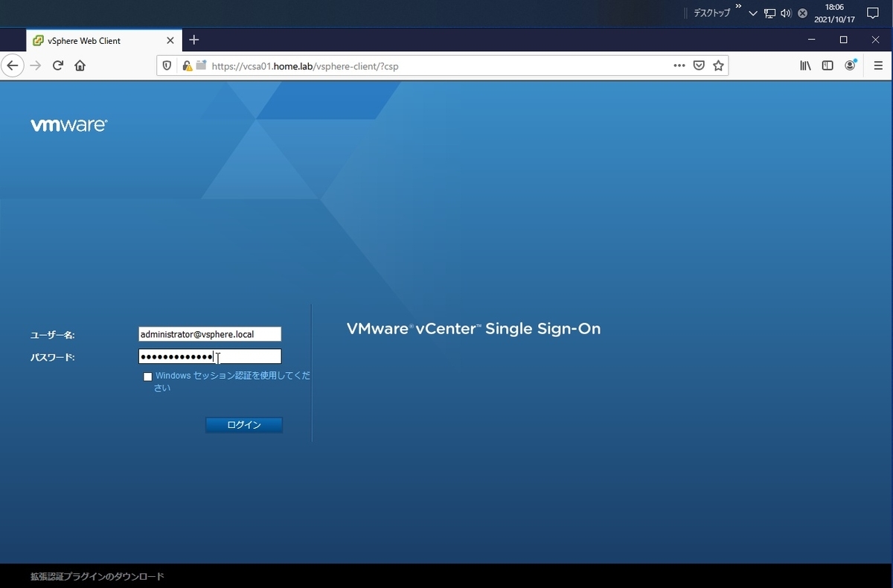Screen dimensions: 893x588
Task: Show the lock security warning info
Action: tap(187, 65)
